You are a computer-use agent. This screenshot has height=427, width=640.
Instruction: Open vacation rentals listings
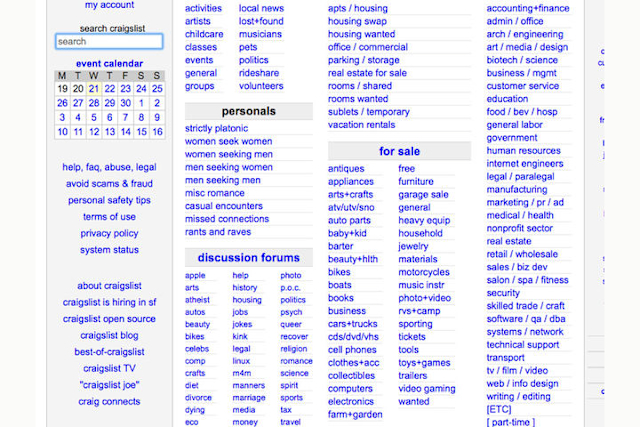pos(362,125)
